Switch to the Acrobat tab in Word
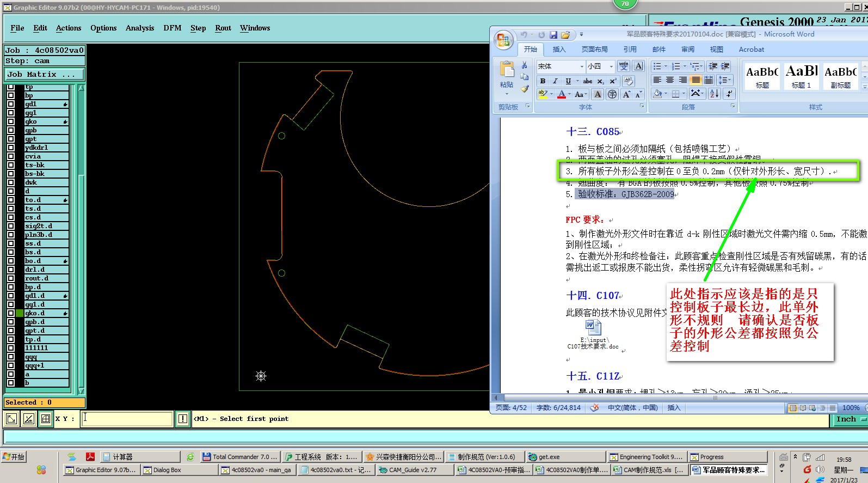Viewport: 868px width, 483px height. pos(752,50)
